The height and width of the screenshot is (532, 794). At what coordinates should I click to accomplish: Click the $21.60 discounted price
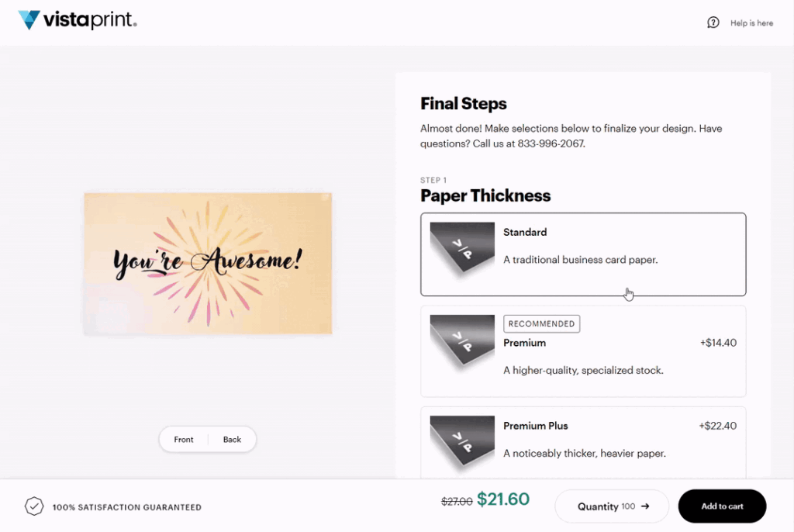coord(502,499)
